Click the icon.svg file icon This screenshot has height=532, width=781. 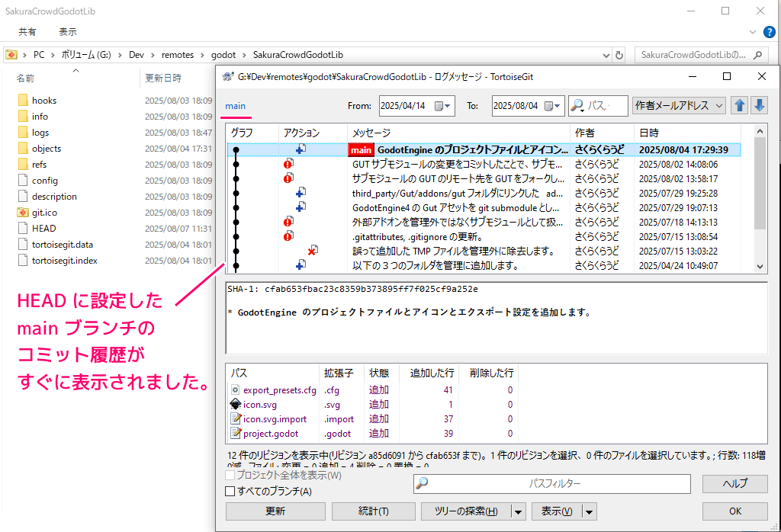pos(236,405)
